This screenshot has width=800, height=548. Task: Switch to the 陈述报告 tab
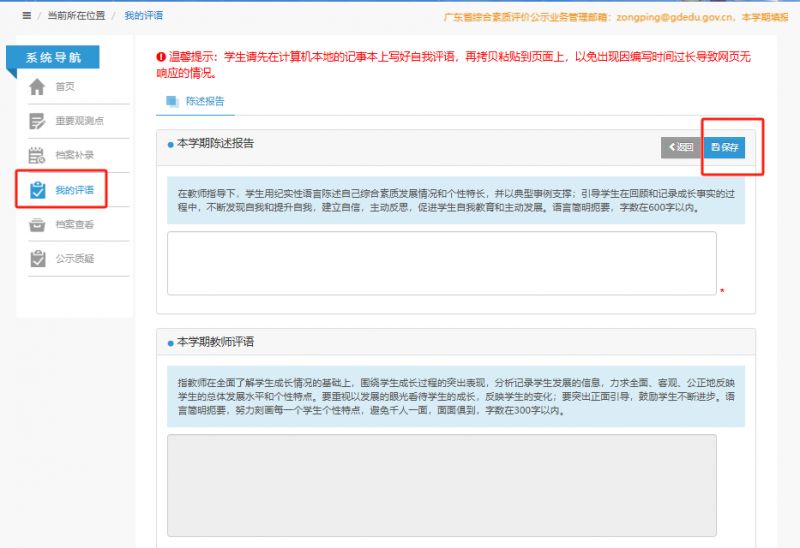pyautogui.click(x=195, y=101)
